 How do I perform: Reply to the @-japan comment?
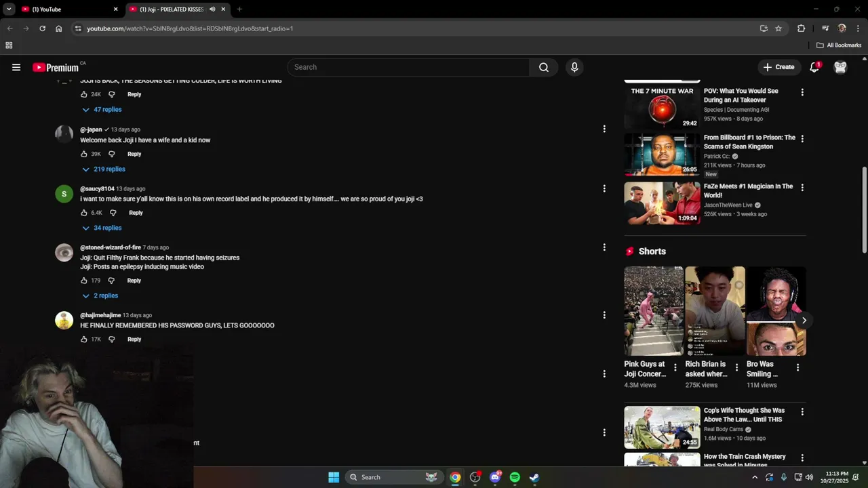pyautogui.click(x=134, y=154)
